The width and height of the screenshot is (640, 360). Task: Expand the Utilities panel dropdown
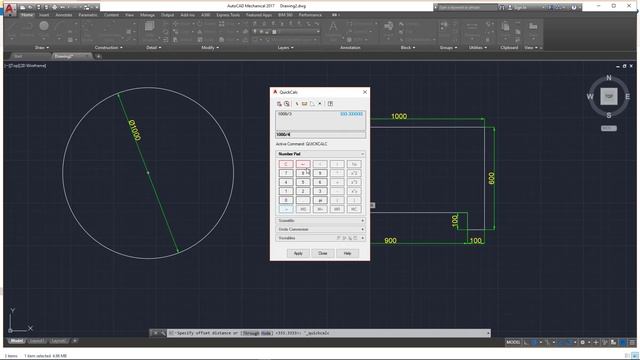point(478,48)
